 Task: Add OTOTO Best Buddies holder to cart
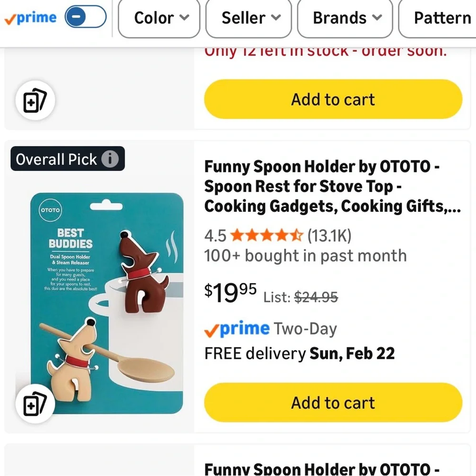333,402
